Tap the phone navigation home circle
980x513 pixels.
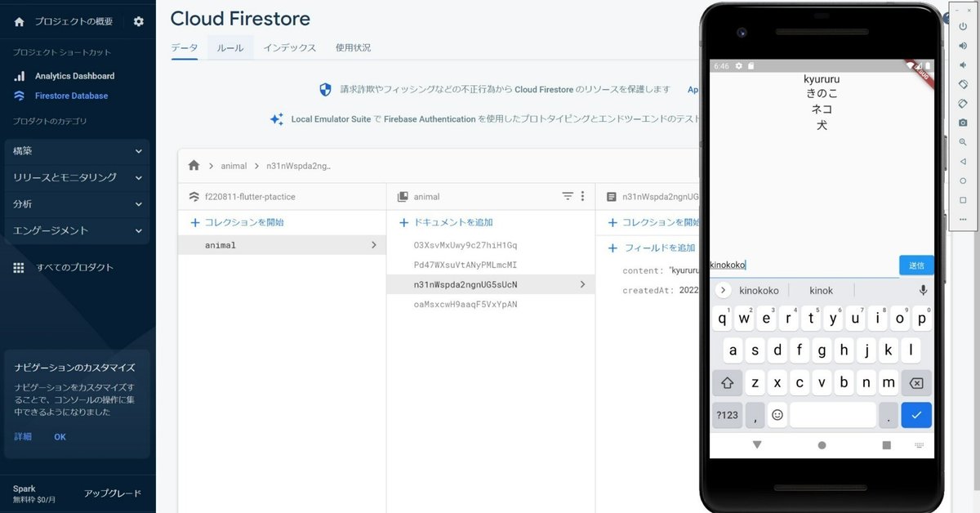click(x=822, y=445)
